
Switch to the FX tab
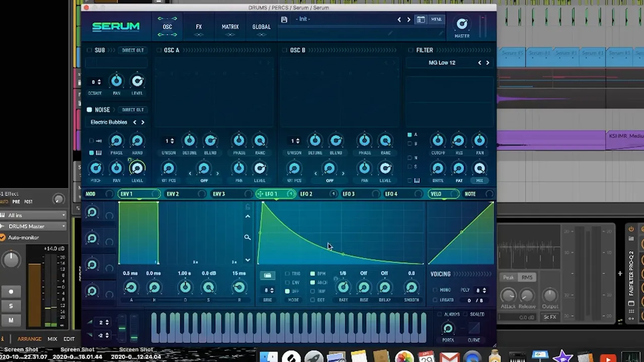199,27
